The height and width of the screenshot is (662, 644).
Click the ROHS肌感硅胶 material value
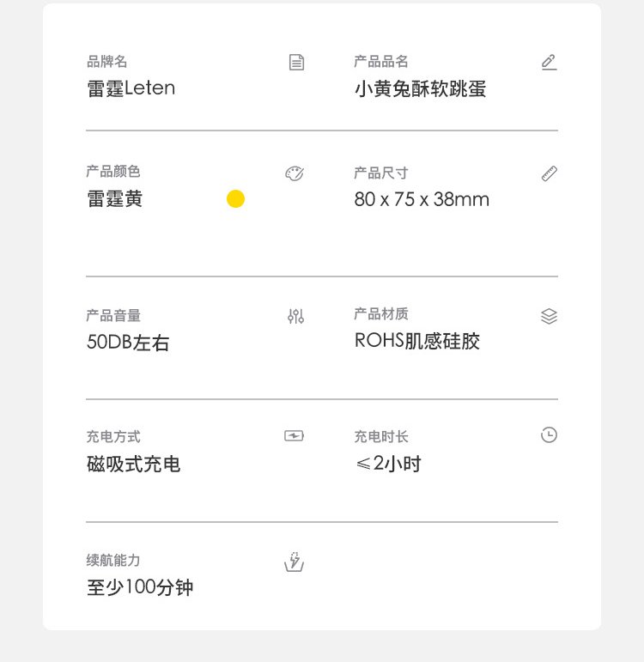click(x=416, y=341)
